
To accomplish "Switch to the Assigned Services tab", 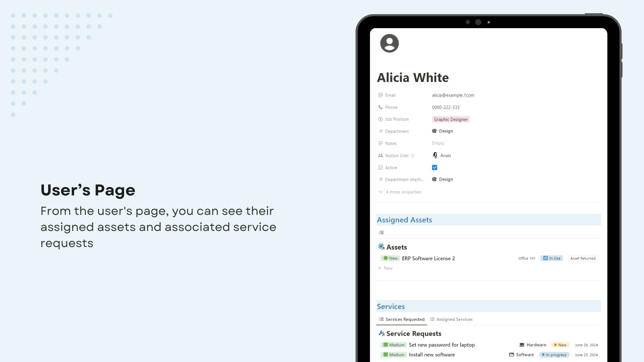I will point(451,319).
